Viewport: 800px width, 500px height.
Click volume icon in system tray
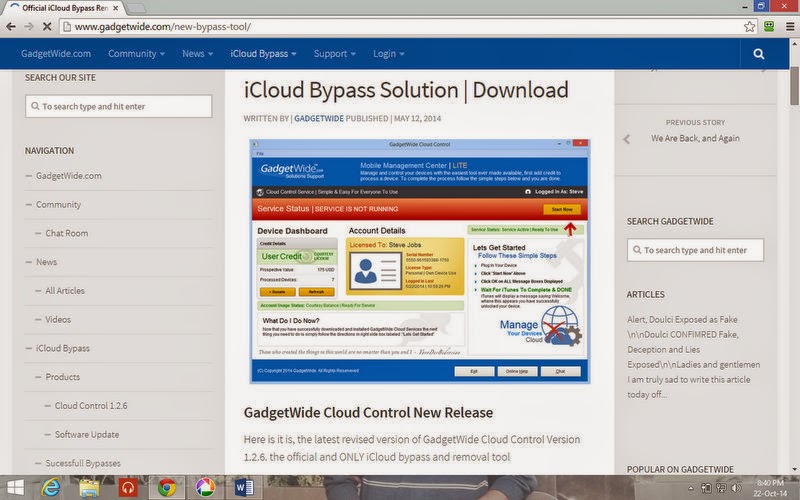tap(736, 488)
